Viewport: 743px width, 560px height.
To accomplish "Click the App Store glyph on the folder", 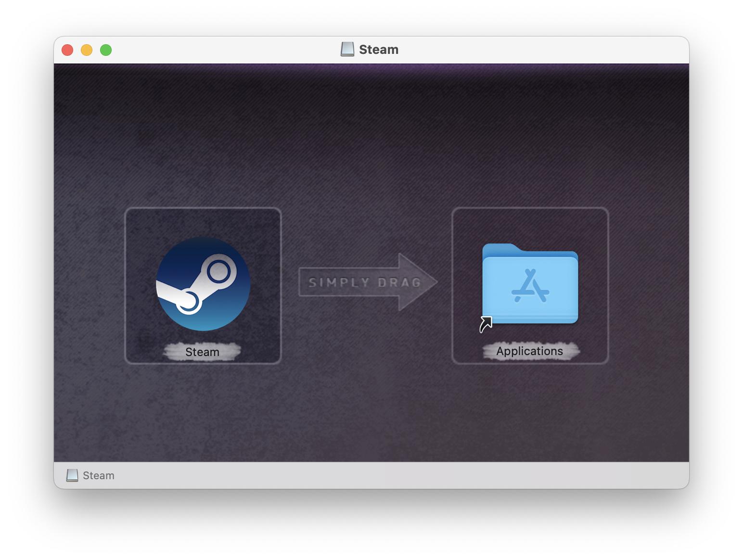I will (x=530, y=286).
